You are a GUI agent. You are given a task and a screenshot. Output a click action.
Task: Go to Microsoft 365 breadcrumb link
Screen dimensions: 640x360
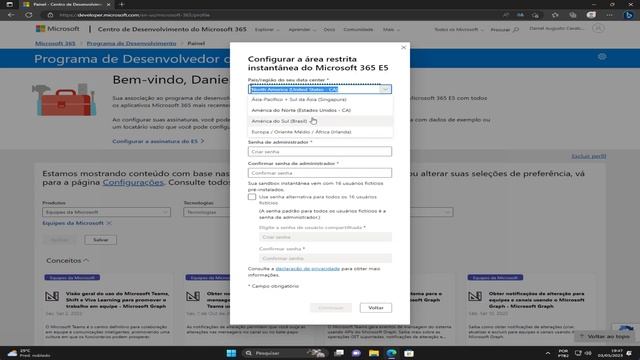pos(55,43)
